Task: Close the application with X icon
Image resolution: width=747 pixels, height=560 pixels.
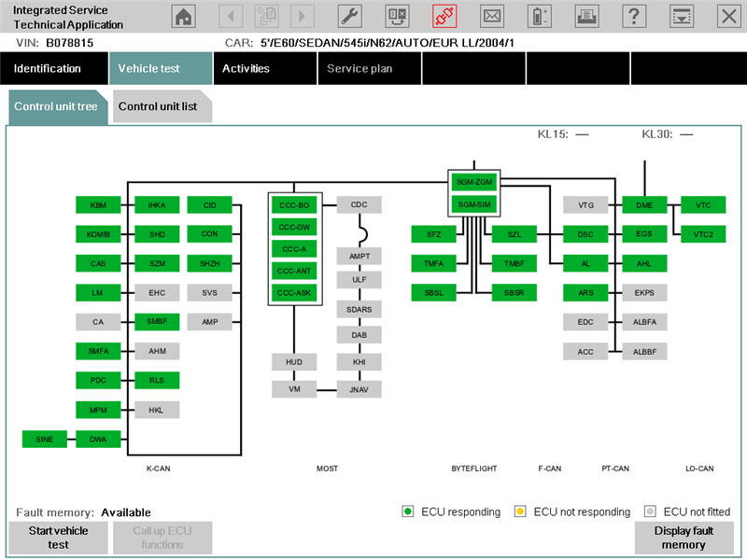Action: [x=729, y=17]
